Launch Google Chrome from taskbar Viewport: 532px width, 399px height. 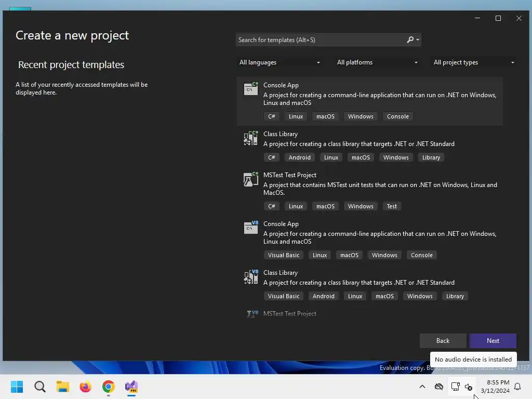coord(109,387)
